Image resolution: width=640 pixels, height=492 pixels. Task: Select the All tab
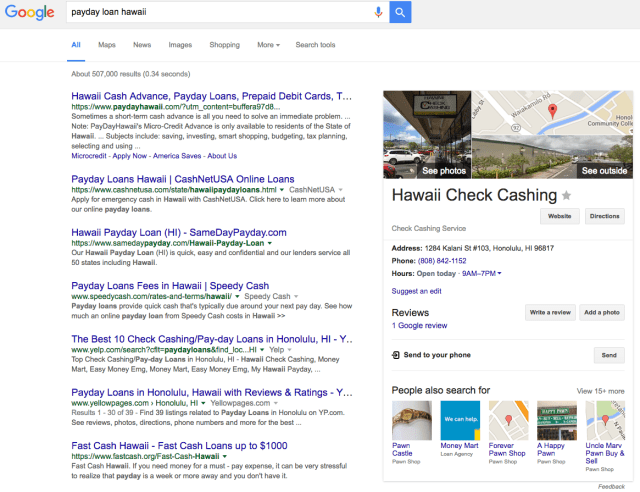[x=76, y=45]
